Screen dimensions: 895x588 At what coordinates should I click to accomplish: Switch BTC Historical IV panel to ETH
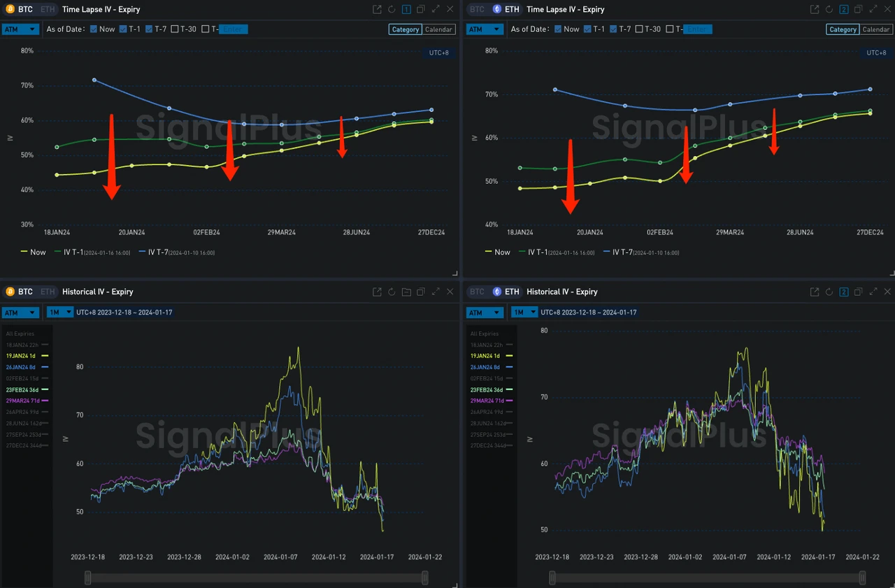pyautogui.click(x=47, y=292)
